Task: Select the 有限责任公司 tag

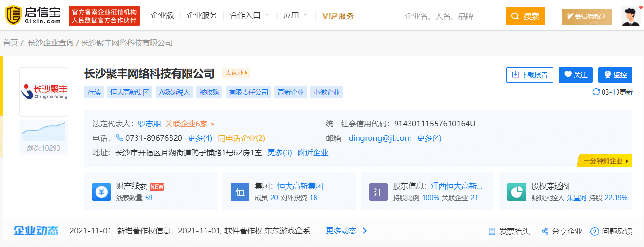Action: click(x=248, y=92)
